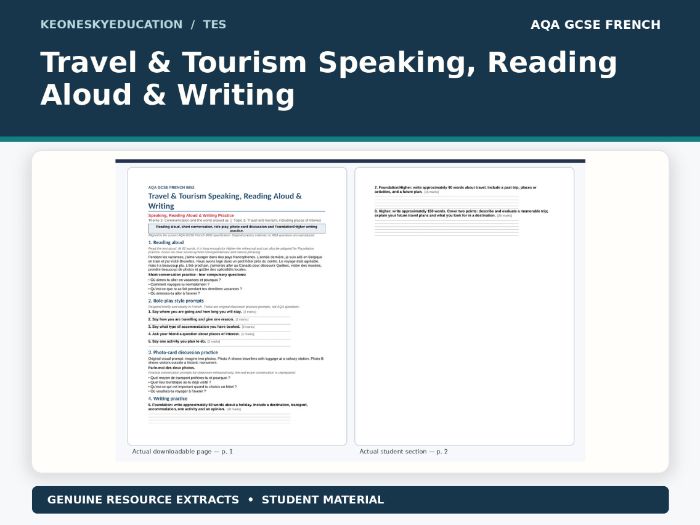The height and width of the screenshot is (525, 700).
Task: Click prompt 'Ask your friend a question'
Action: [x=201, y=334]
